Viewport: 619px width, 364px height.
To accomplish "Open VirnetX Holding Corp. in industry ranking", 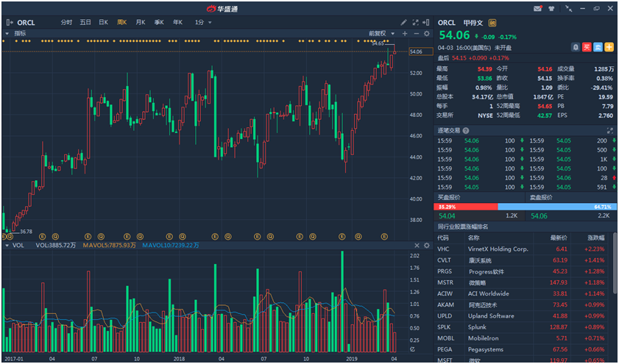I will click(x=498, y=249).
